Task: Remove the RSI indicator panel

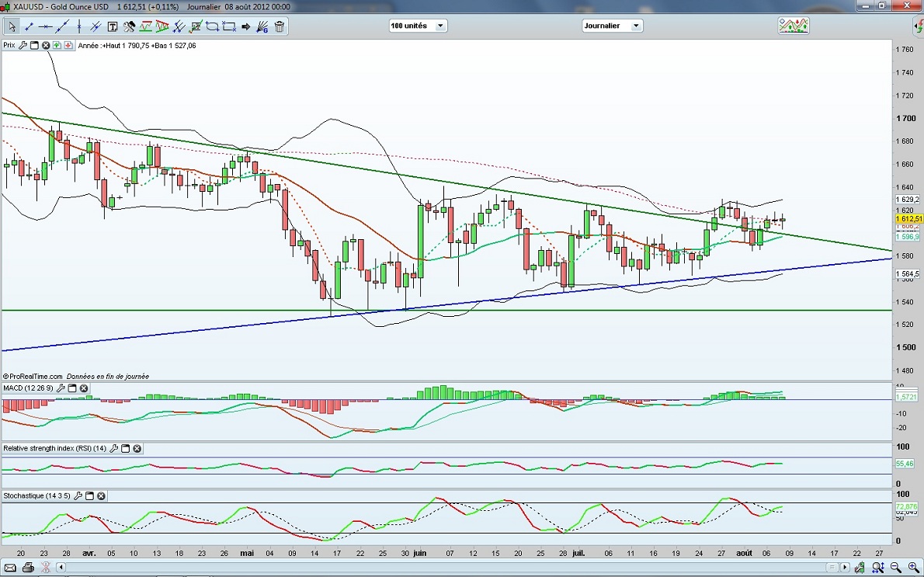Action: (137, 448)
